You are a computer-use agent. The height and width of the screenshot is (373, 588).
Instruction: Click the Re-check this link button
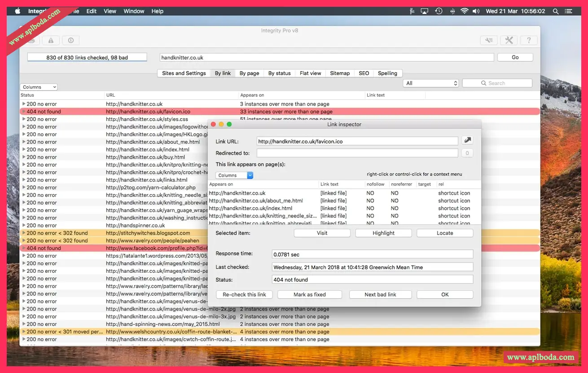point(244,295)
